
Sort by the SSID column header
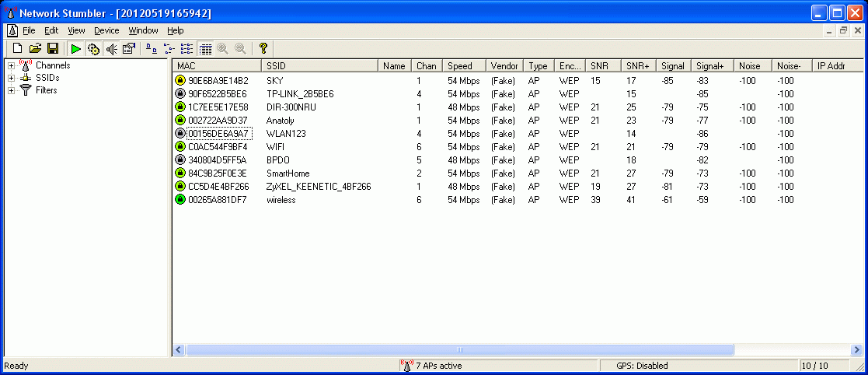(319, 66)
